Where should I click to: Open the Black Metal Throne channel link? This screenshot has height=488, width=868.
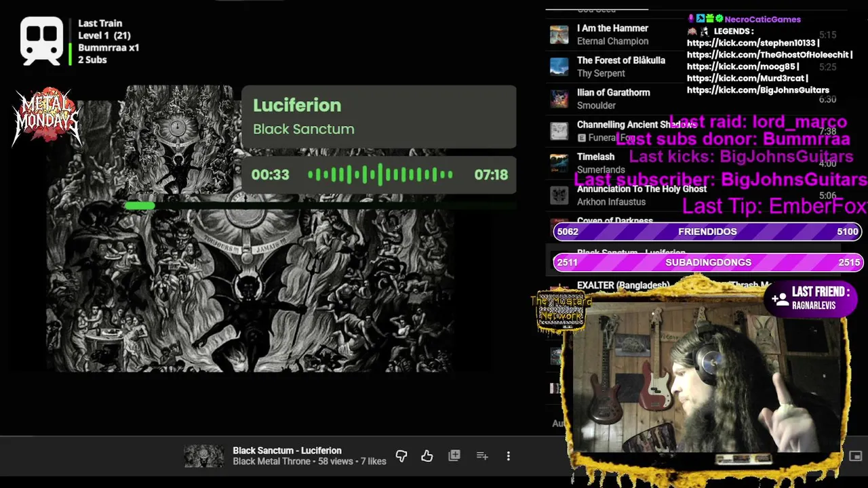tap(272, 462)
